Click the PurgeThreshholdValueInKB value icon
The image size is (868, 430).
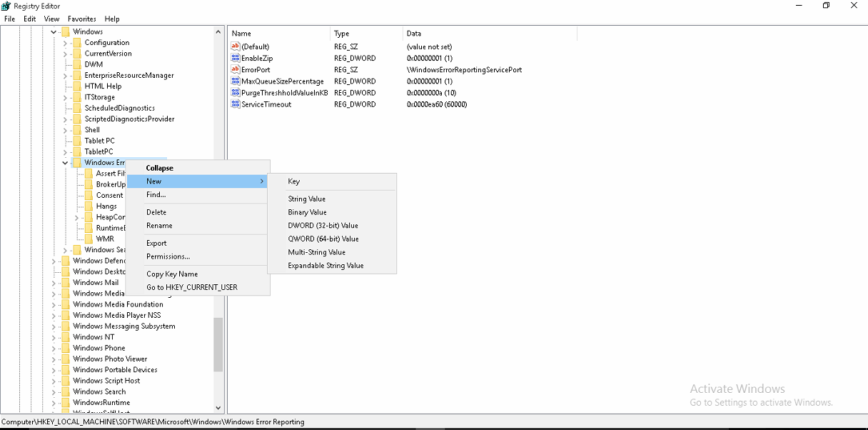coord(236,92)
